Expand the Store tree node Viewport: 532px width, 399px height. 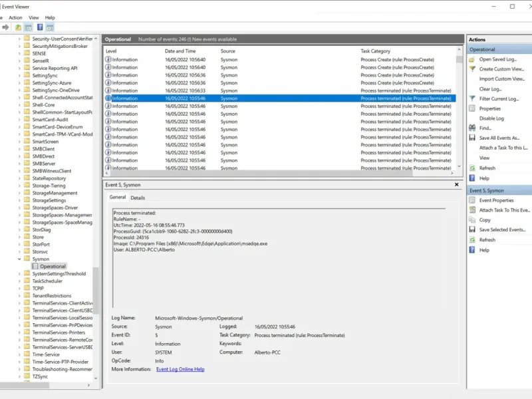coord(19,237)
